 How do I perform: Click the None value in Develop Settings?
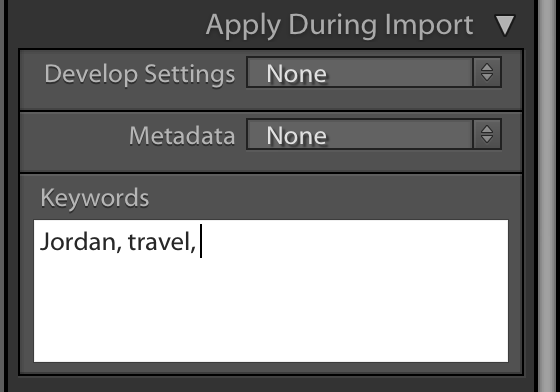(296, 74)
